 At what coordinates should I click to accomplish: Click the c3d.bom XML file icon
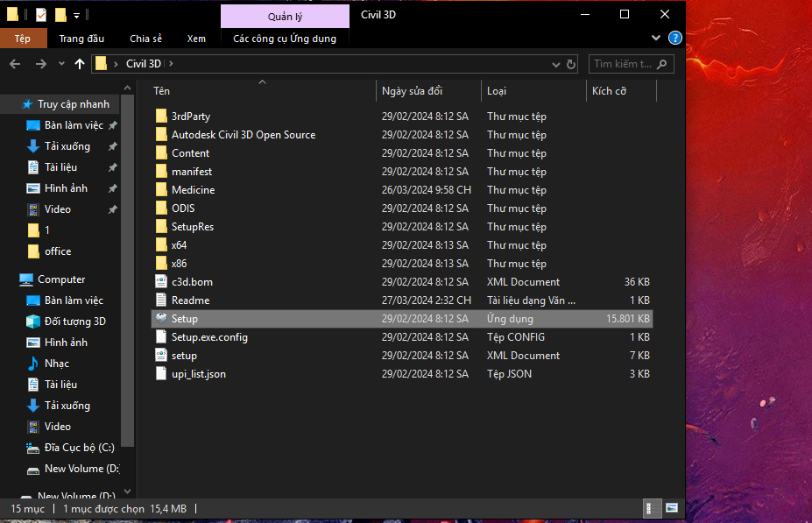(x=161, y=282)
